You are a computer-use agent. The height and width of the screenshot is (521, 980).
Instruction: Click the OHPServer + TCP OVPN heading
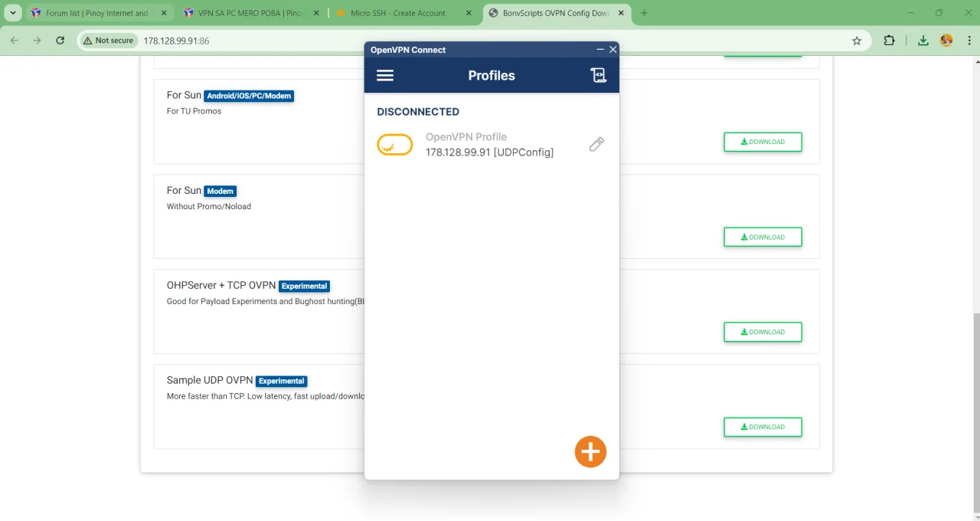point(221,285)
